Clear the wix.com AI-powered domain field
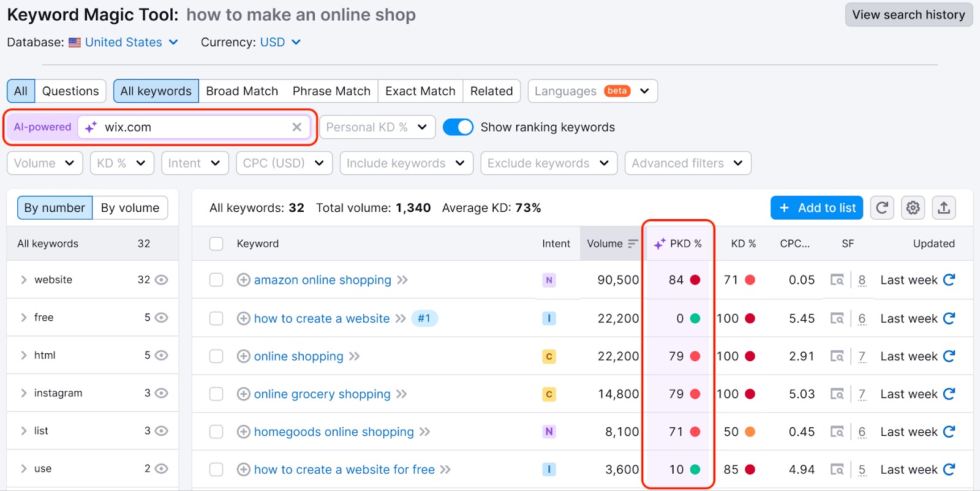 click(297, 127)
